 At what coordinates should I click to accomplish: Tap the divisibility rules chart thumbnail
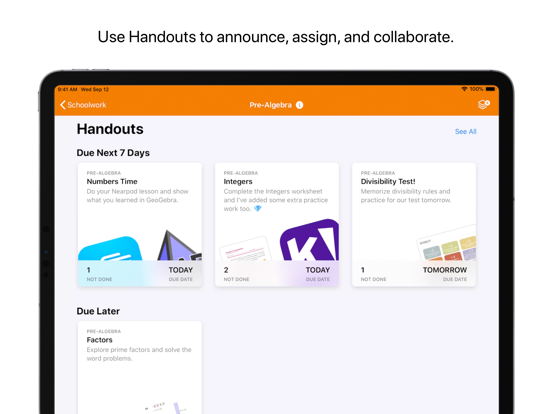pyautogui.click(x=446, y=243)
